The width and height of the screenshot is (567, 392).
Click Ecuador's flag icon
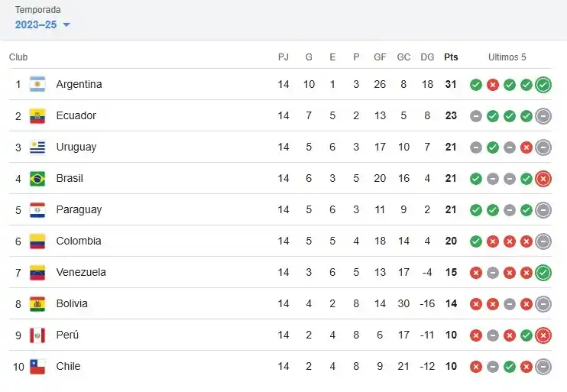37,115
